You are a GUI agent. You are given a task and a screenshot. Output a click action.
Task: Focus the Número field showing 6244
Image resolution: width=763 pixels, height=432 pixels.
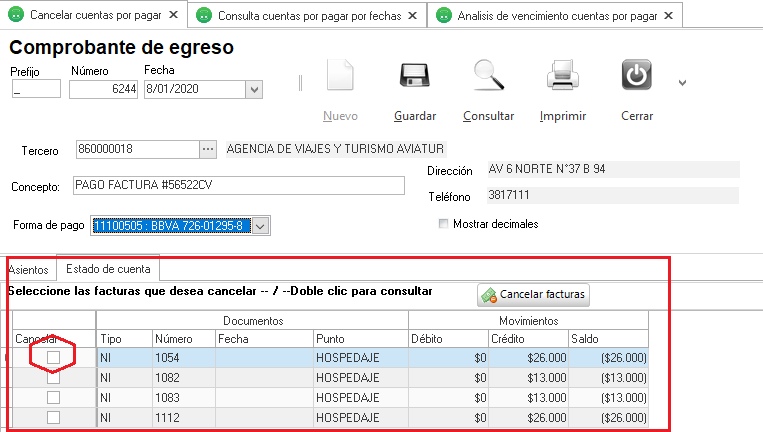(103, 90)
